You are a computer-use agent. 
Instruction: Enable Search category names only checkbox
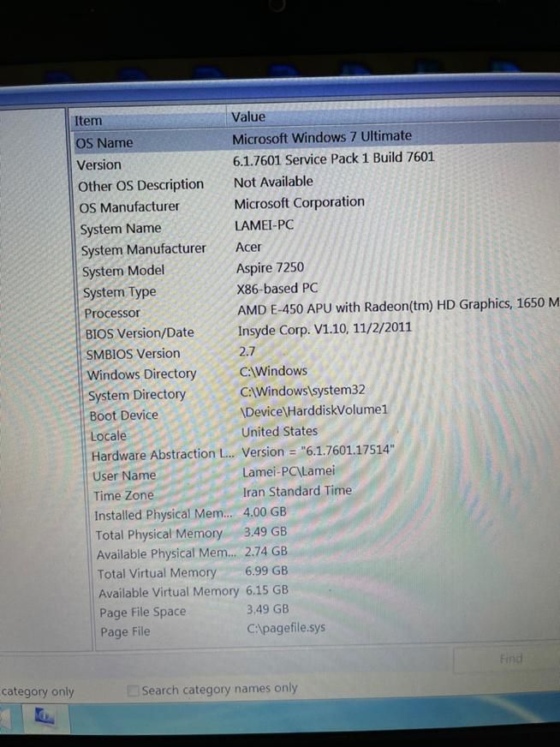[133, 690]
